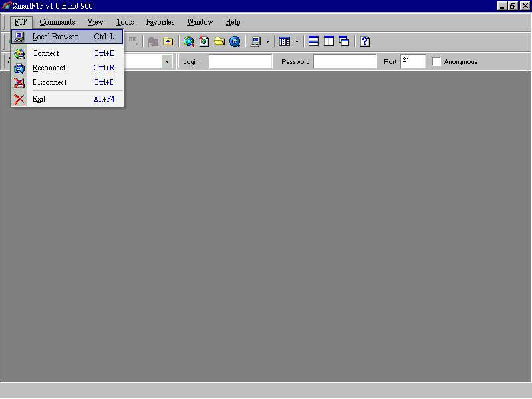Select Disconnect menu entry
The height and width of the screenshot is (399, 532).
[67, 82]
